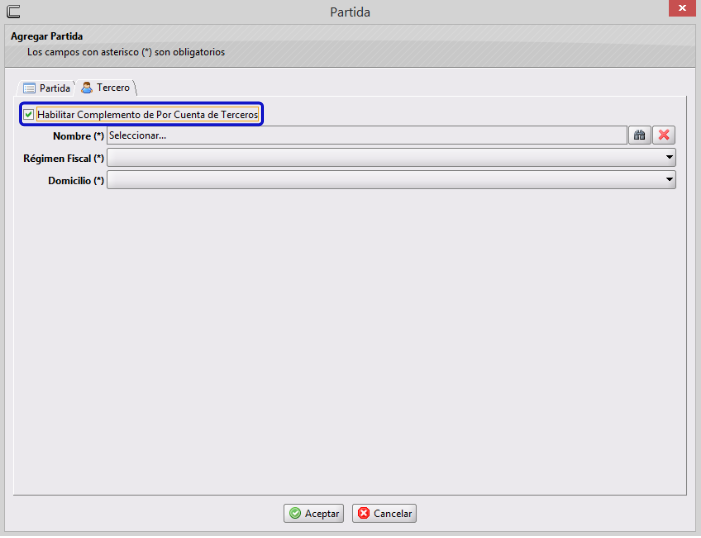This screenshot has height=538, width=701.
Task: Open the Régimen Fiscal dropdown
Action: coord(391,157)
